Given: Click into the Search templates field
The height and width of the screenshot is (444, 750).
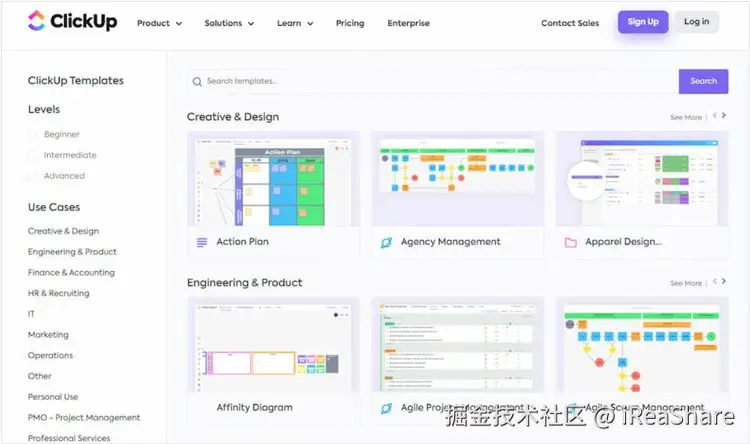Looking at the screenshot, I should coord(433,81).
